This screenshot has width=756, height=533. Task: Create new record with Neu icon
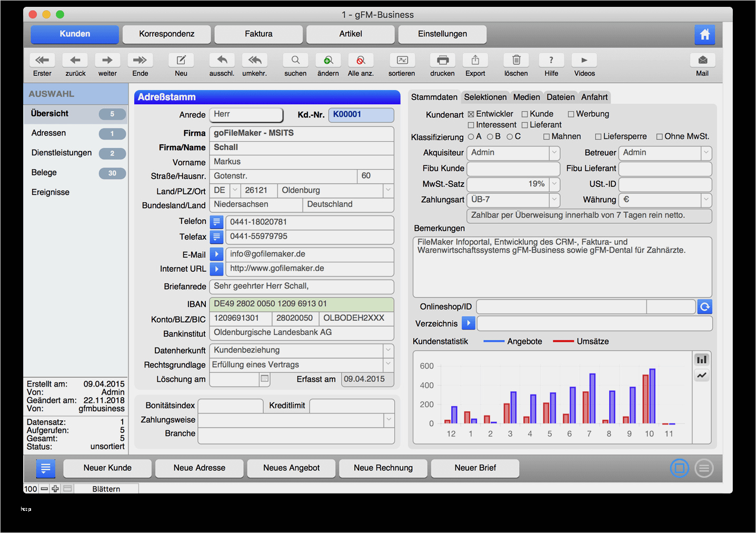point(181,60)
